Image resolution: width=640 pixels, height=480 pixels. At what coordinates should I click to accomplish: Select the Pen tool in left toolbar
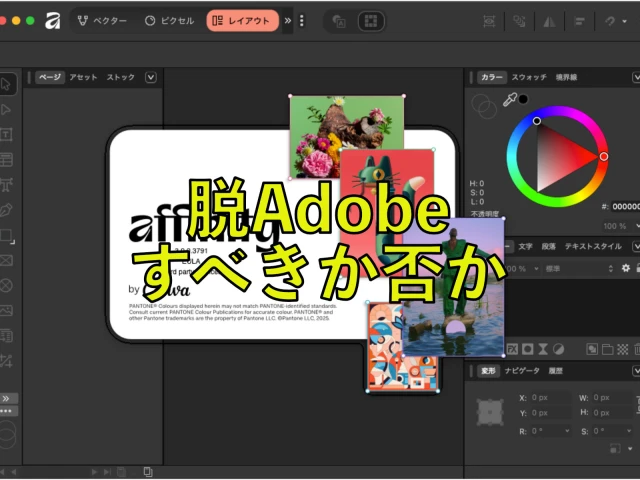(6, 210)
